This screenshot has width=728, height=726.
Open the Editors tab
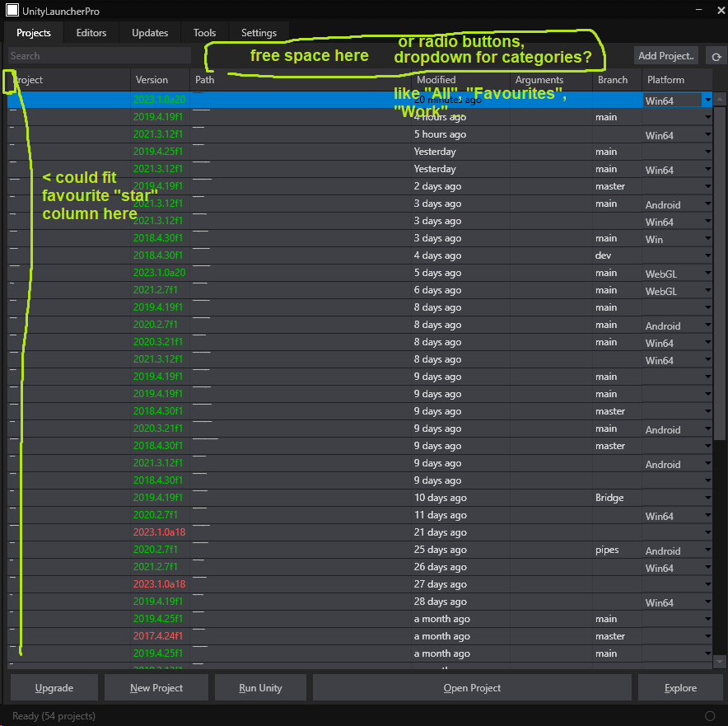(91, 32)
